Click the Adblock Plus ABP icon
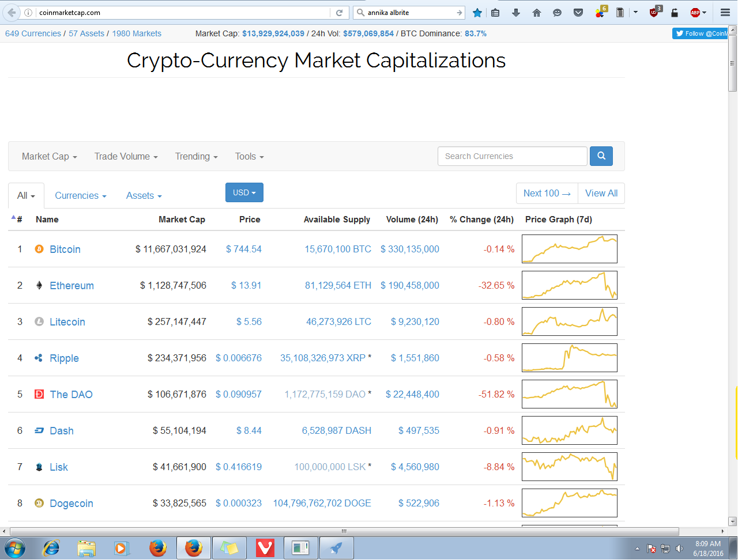 (695, 12)
